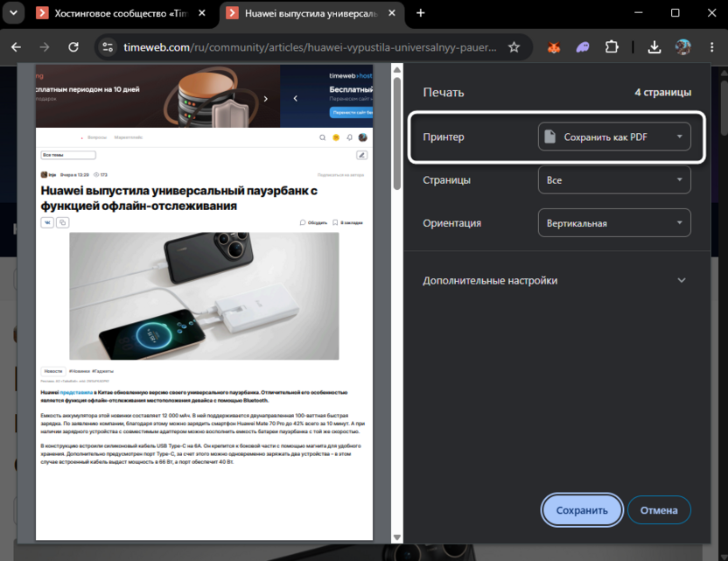Image resolution: width=728 pixels, height=561 pixels.
Task: Click the notification bell in preview header
Action: [349, 137]
